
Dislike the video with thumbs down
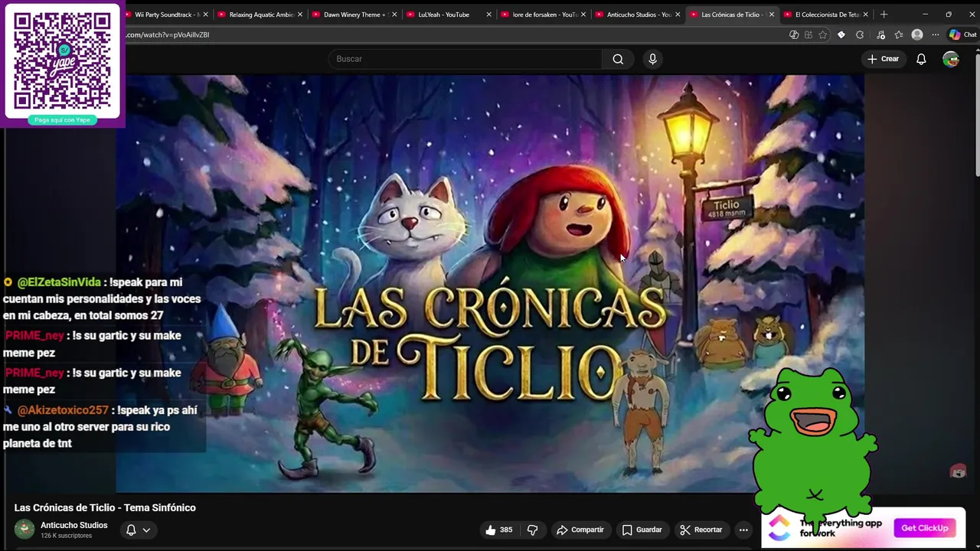(x=533, y=530)
